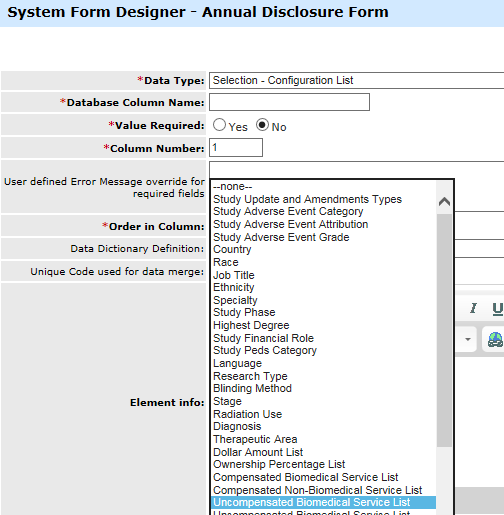Choose Race from the list
Screen dimensions: 504x515
(323, 262)
